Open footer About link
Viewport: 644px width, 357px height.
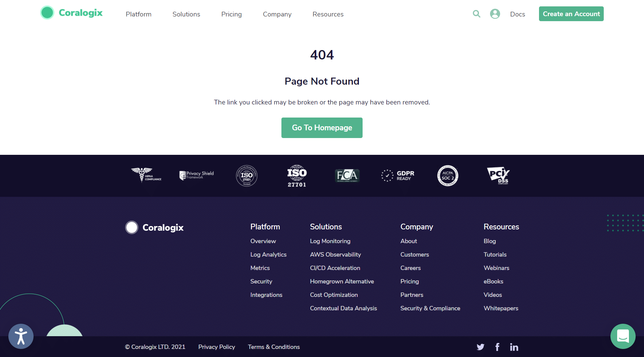pyautogui.click(x=409, y=241)
